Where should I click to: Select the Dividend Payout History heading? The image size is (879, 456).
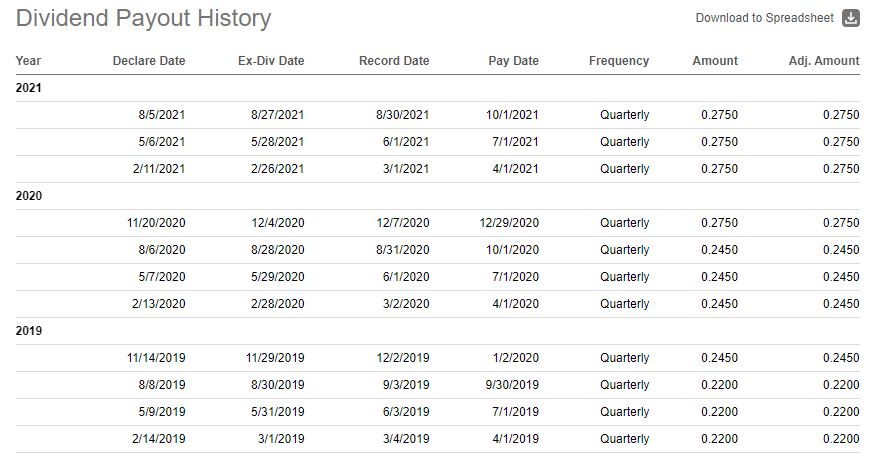pyautogui.click(x=144, y=18)
